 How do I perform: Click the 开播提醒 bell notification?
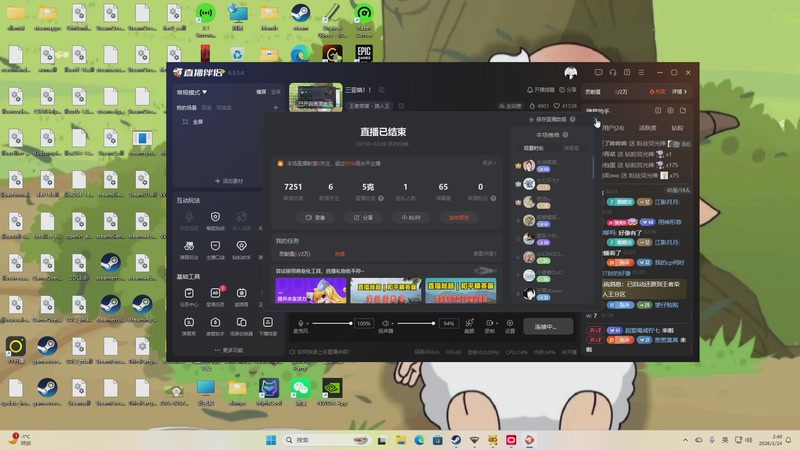(540, 90)
